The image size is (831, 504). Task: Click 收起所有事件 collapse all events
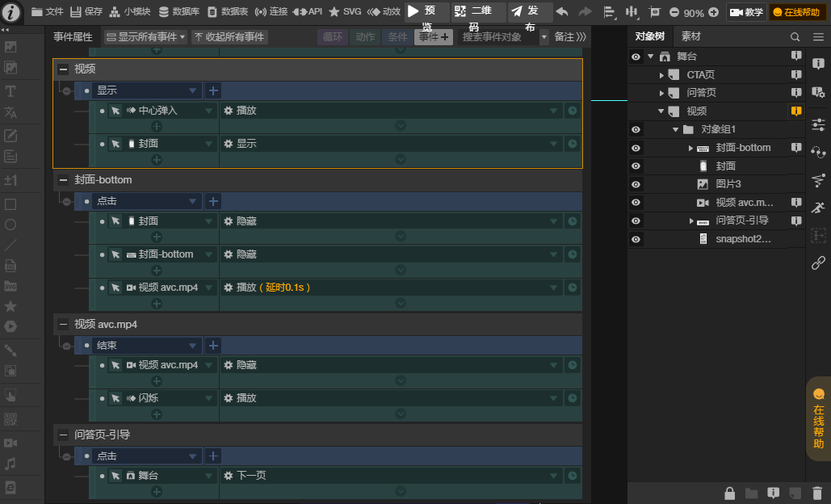point(229,36)
